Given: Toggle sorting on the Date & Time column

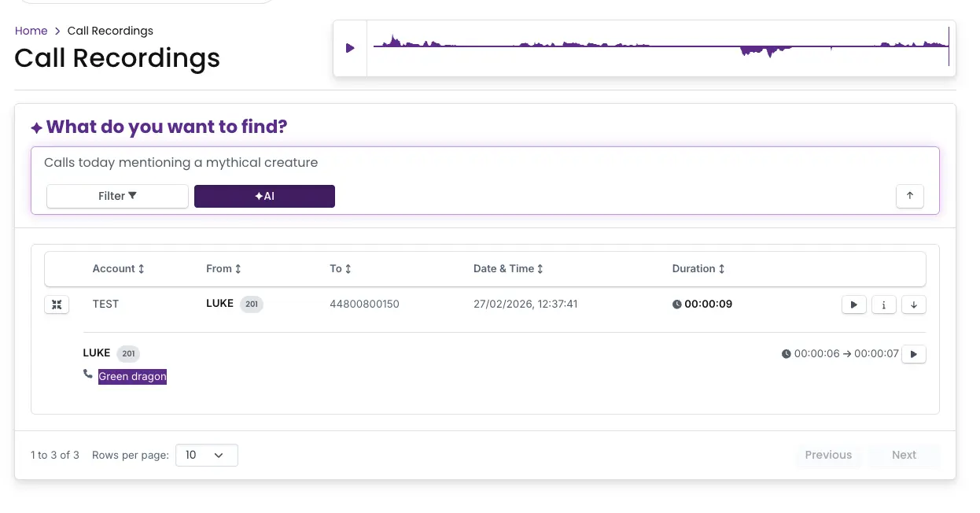Looking at the screenshot, I should pyautogui.click(x=540, y=268).
